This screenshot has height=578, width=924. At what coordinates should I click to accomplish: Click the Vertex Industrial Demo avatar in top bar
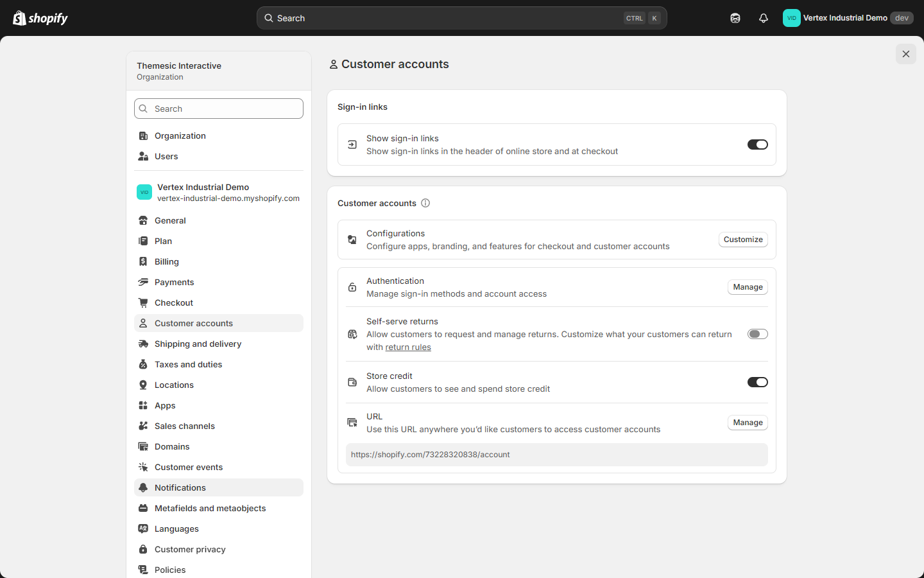point(792,18)
